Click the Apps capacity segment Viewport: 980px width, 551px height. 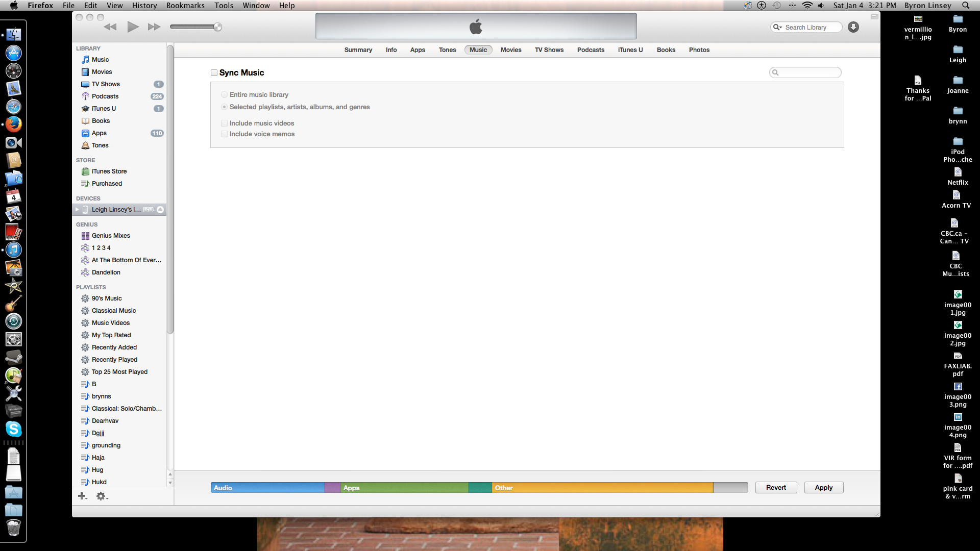coord(404,488)
